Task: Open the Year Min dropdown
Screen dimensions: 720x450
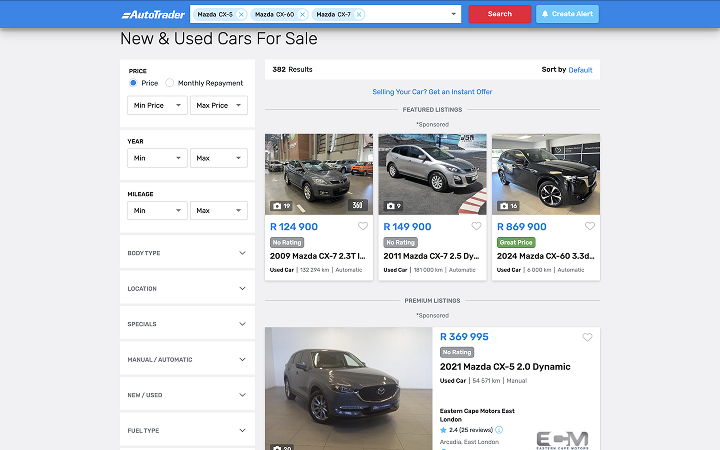Action: (x=157, y=158)
